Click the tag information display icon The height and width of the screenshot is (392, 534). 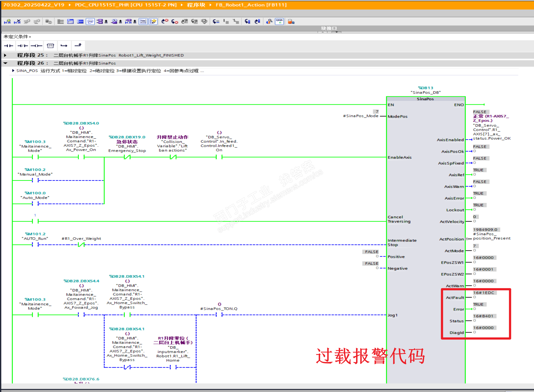tap(114, 22)
